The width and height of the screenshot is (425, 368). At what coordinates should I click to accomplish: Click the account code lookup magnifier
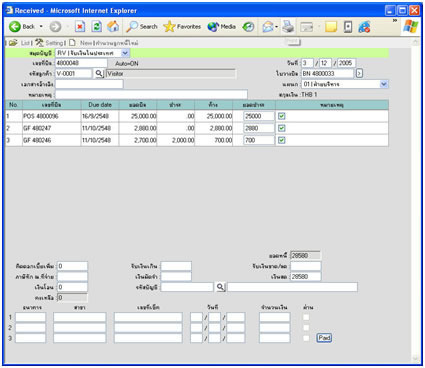220,287
